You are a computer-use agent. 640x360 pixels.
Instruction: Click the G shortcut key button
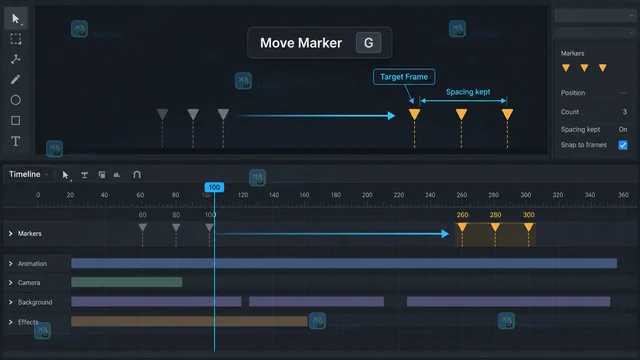pos(369,43)
